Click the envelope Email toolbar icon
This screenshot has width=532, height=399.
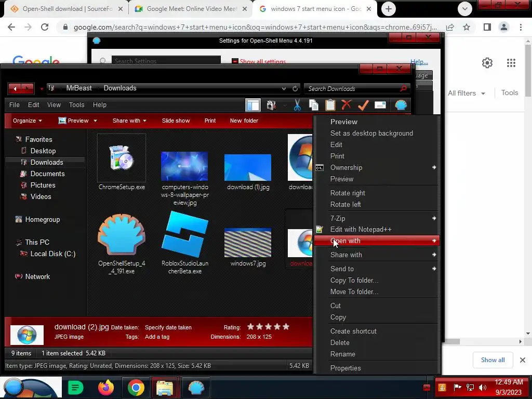pos(380,105)
